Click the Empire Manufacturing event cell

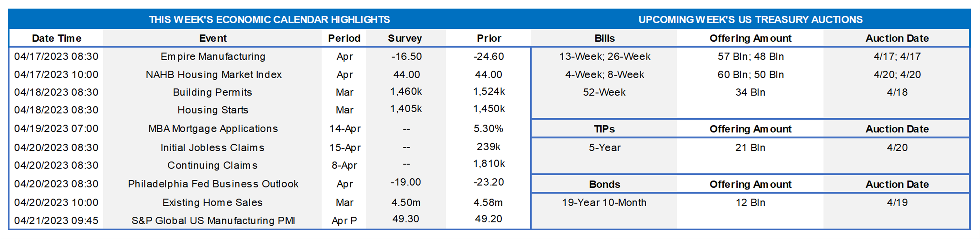pos(213,56)
